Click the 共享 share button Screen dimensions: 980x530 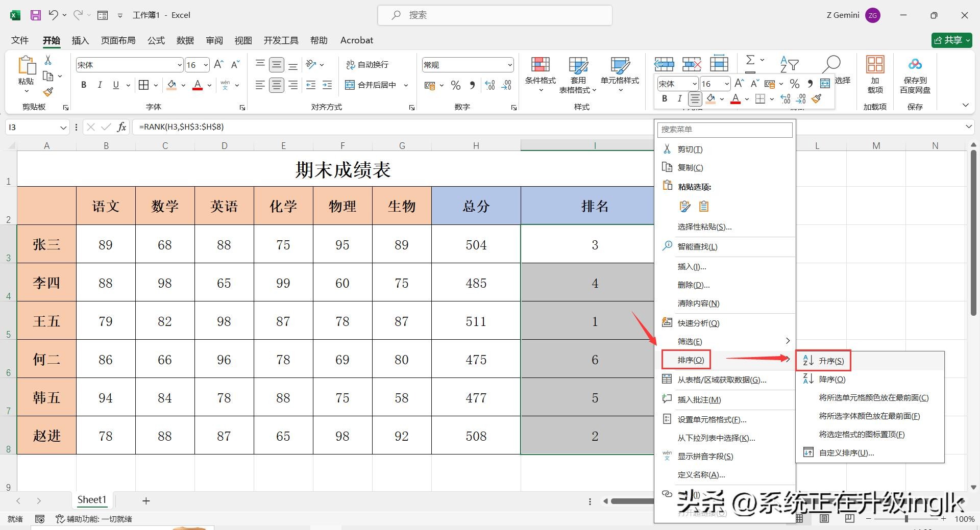951,40
